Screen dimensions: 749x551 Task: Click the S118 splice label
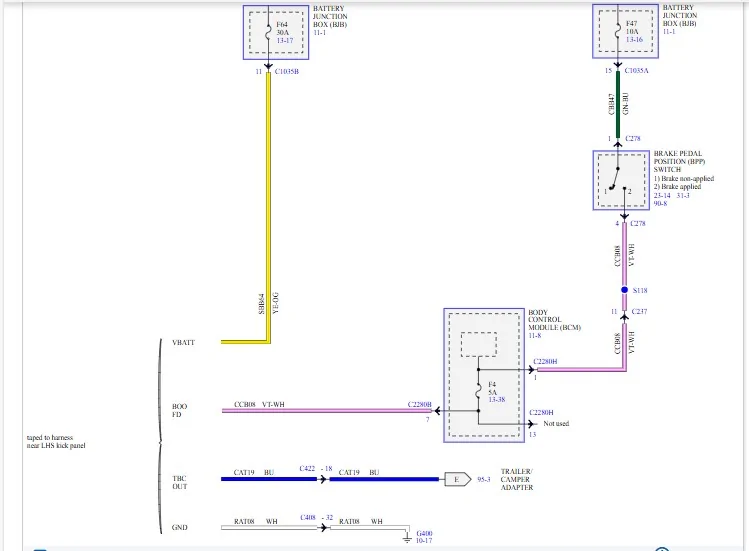(640, 291)
